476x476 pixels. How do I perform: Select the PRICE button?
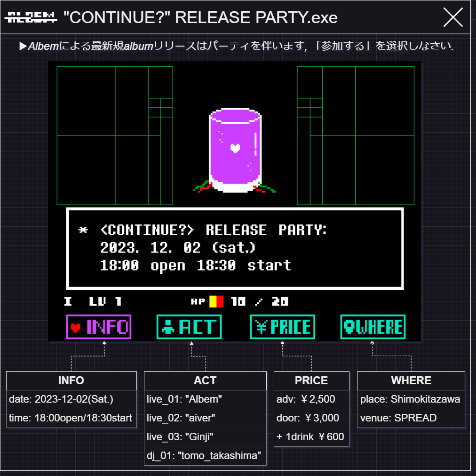(282, 327)
